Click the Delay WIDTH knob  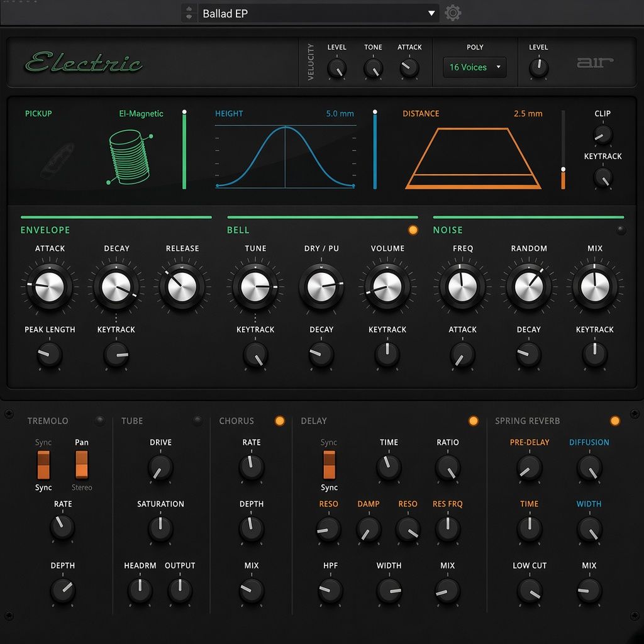389,591
